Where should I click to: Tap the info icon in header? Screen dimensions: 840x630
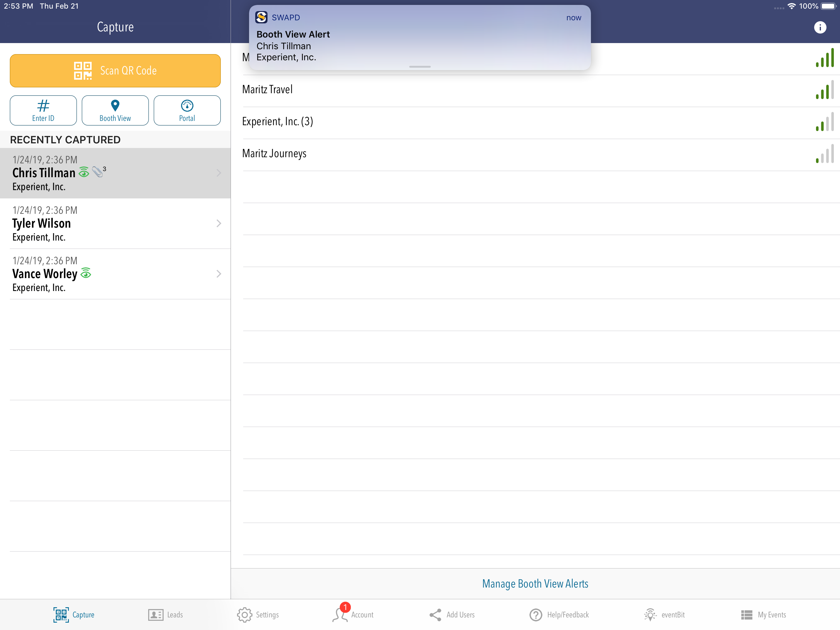click(x=819, y=27)
